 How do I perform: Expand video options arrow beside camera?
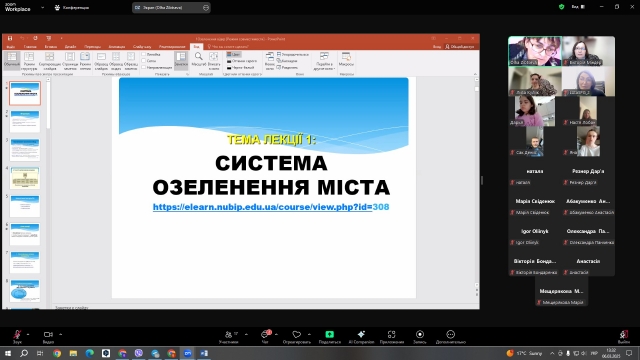[60, 334]
